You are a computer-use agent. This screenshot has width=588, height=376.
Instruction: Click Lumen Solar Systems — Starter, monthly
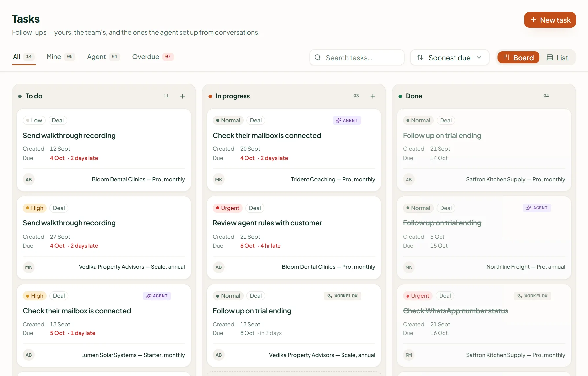pos(133,355)
